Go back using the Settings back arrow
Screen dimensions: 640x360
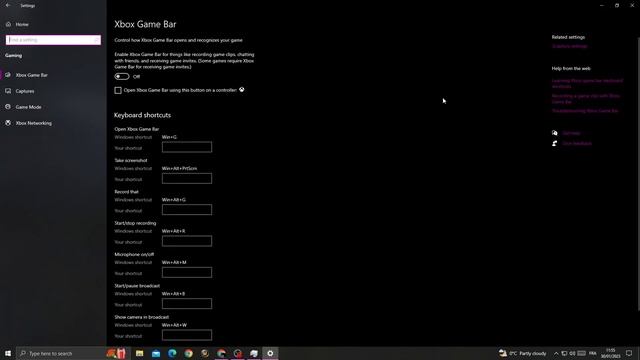pyautogui.click(x=8, y=5)
